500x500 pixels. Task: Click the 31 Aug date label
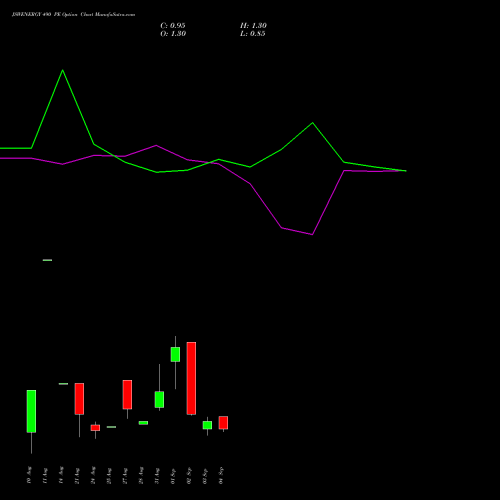(157, 476)
